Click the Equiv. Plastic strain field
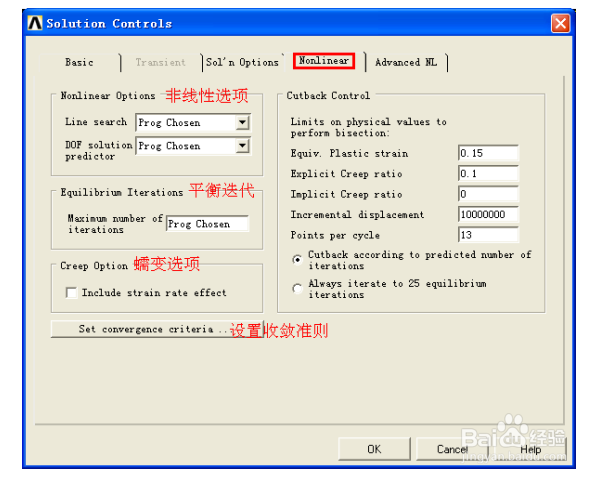This screenshot has width=601, height=478. tap(488, 153)
